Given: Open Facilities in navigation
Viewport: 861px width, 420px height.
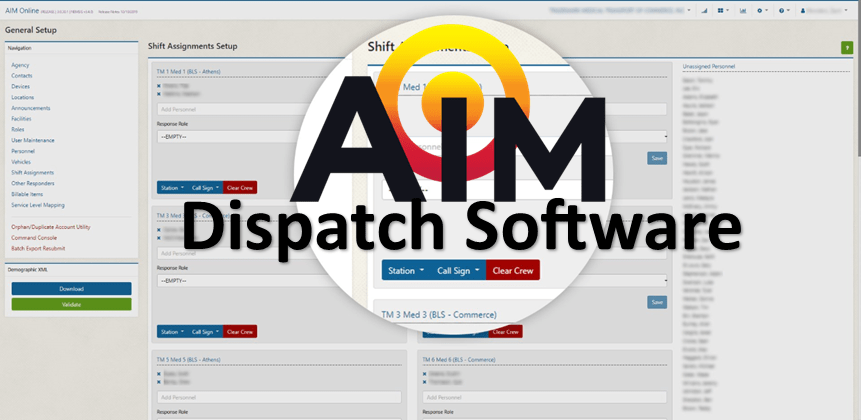Looking at the screenshot, I should tap(21, 119).
